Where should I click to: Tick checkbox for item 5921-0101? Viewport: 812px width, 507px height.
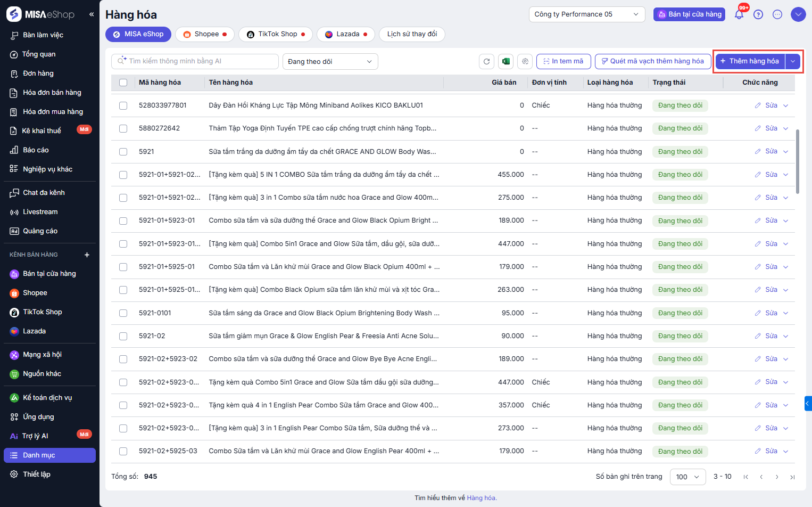[x=123, y=313]
